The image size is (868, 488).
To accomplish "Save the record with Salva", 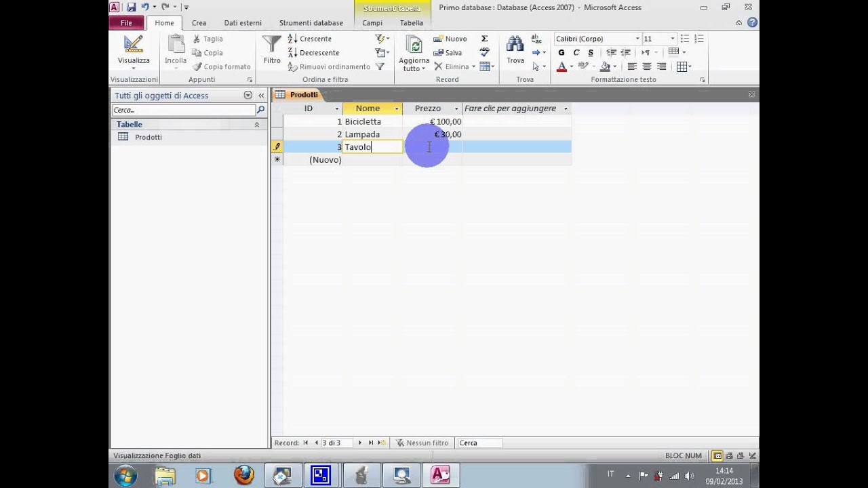I will [x=448, y=53].
